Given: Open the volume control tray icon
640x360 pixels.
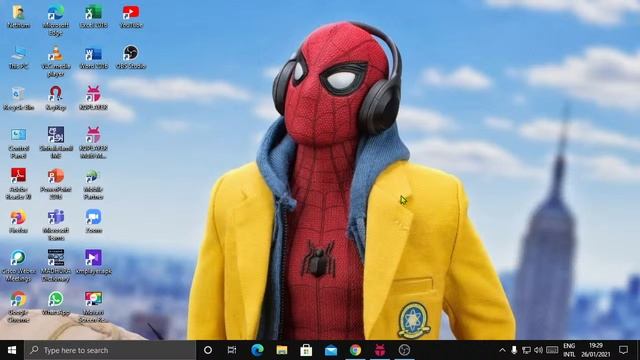Looking at the screenshot, I should [x=538, y=350].
